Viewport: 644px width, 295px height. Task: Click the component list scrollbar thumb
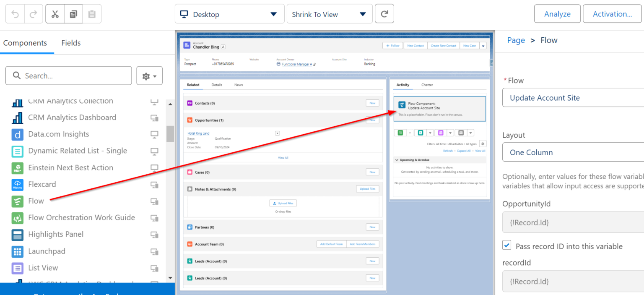point(170,134)
